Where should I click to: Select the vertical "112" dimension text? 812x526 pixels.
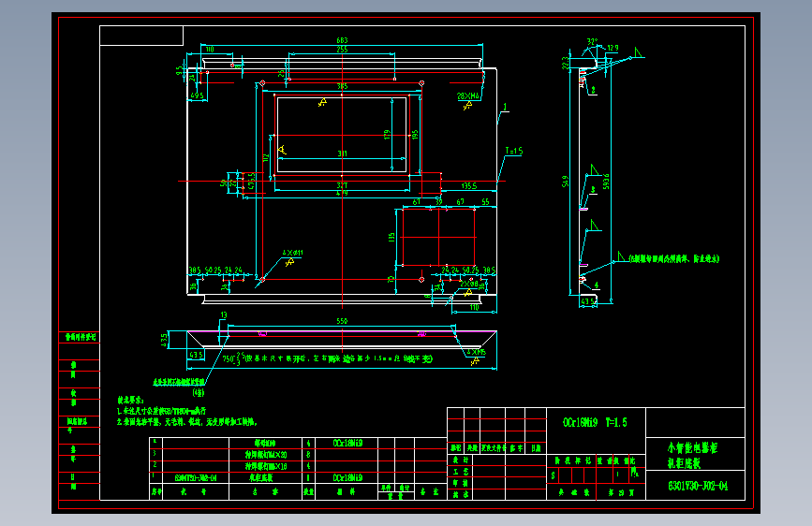pos(266,157)
